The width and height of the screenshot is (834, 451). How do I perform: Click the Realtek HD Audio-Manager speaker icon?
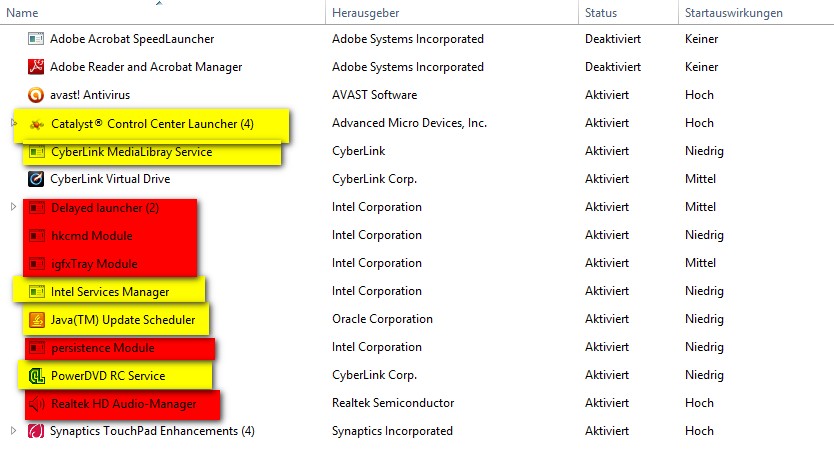point(36,404)
